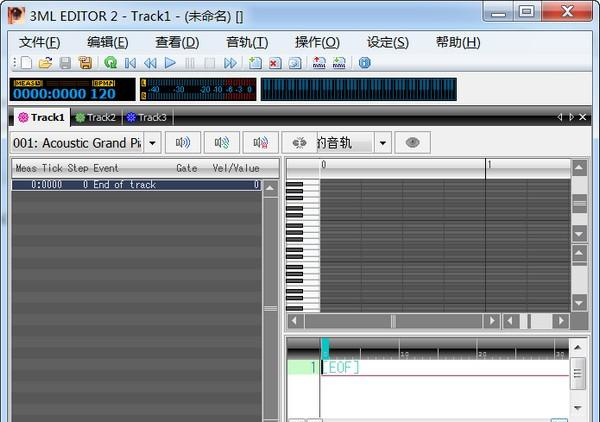Click the greyed Stop square icon
Screen dimensions: 600x422
(x=209, y=62)
